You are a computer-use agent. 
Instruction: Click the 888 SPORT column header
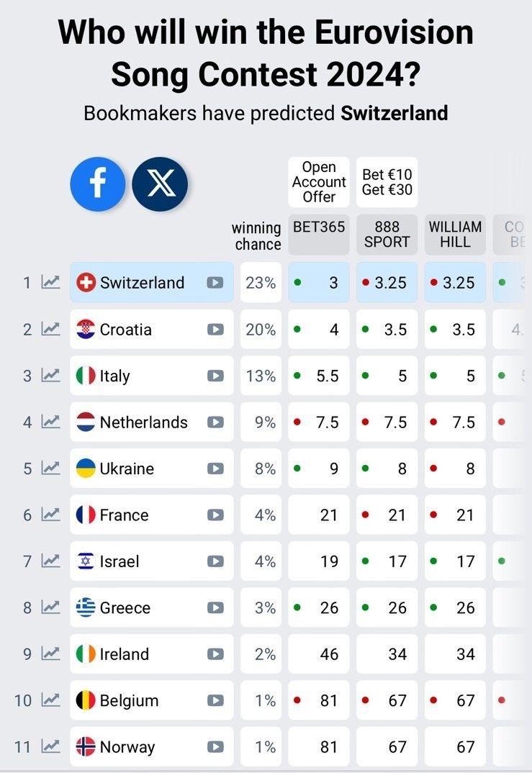pos(387,234)
